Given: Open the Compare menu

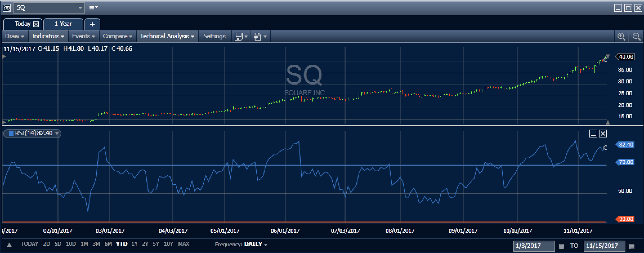Looking at the screenshot, I should click(117, 36).
